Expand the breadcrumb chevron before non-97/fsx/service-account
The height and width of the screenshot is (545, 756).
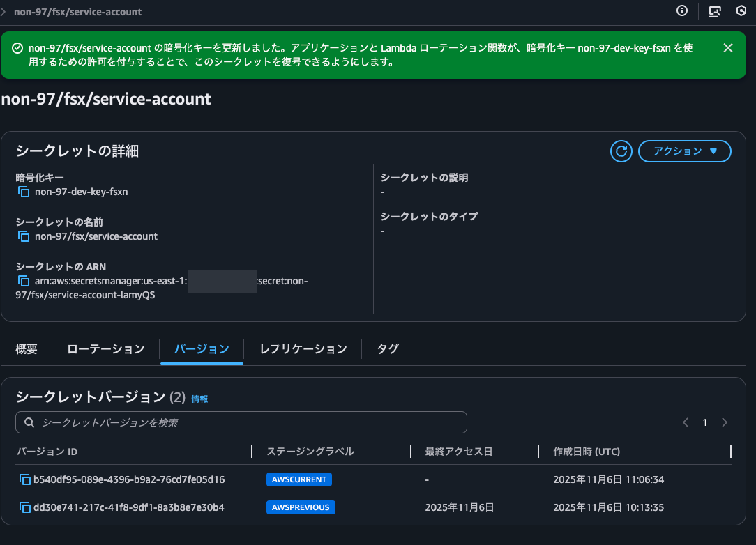[x=3, y=12]
